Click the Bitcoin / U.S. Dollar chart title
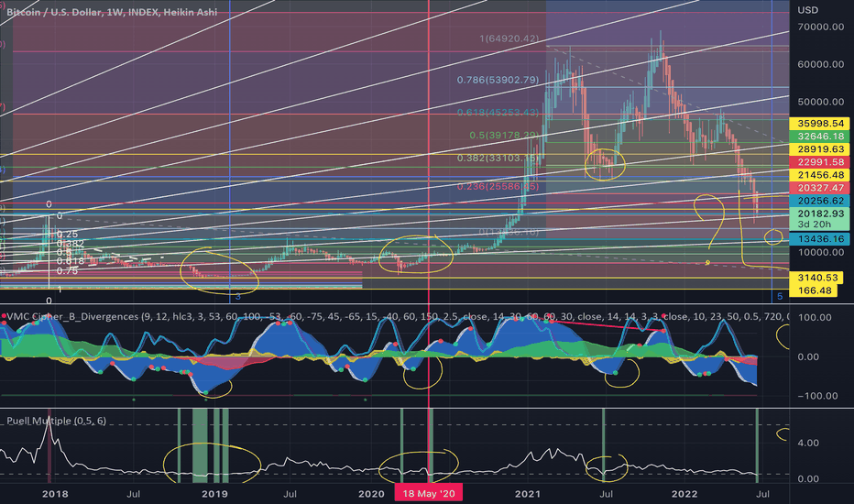 coord(111,12)
